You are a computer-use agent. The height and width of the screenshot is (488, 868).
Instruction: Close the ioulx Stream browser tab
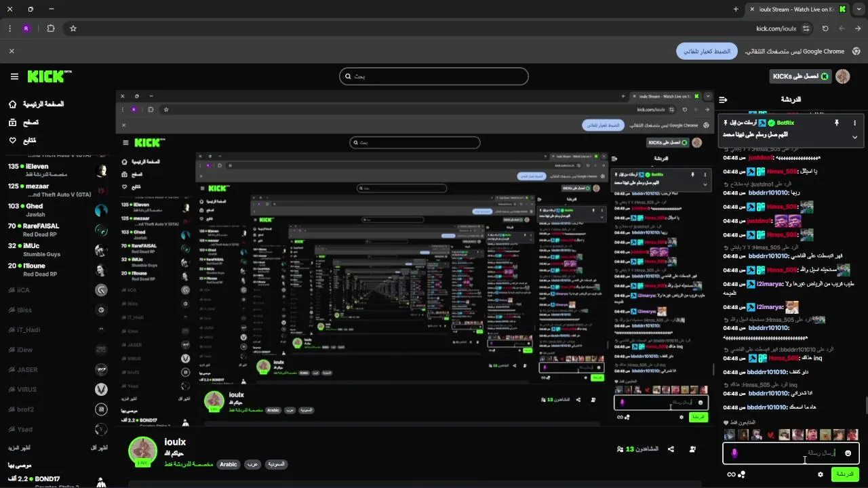pyautogui.click(x=751, y=9)
